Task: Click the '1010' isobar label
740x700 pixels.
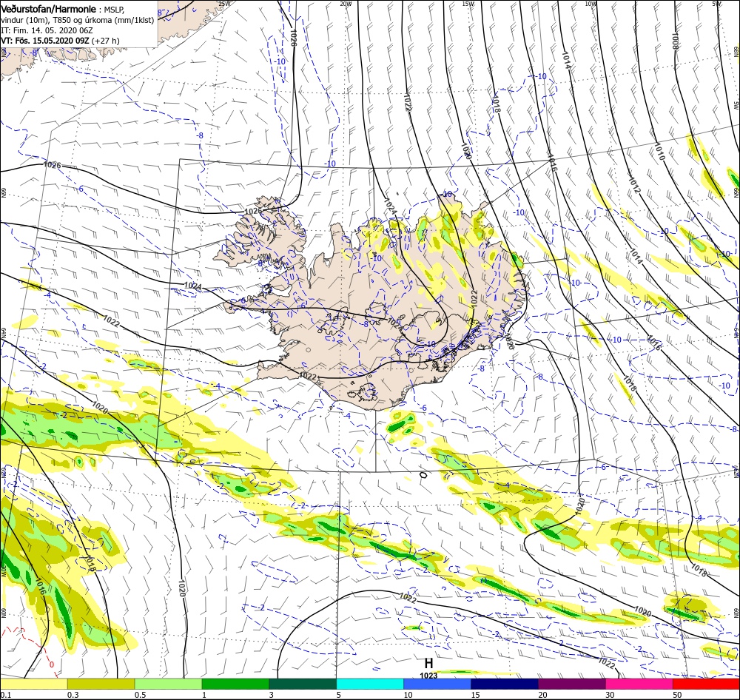Action: tap(659, 151)
